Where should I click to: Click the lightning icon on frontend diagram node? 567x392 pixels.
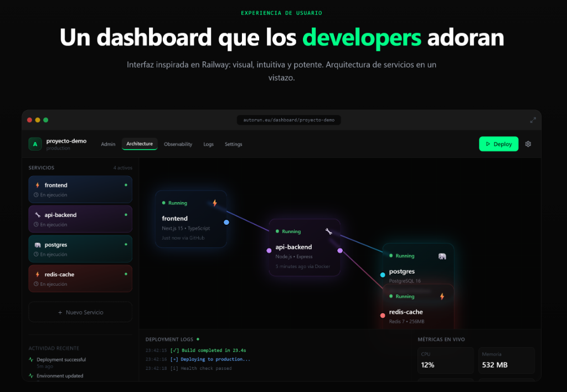click(x=215, y=203)
